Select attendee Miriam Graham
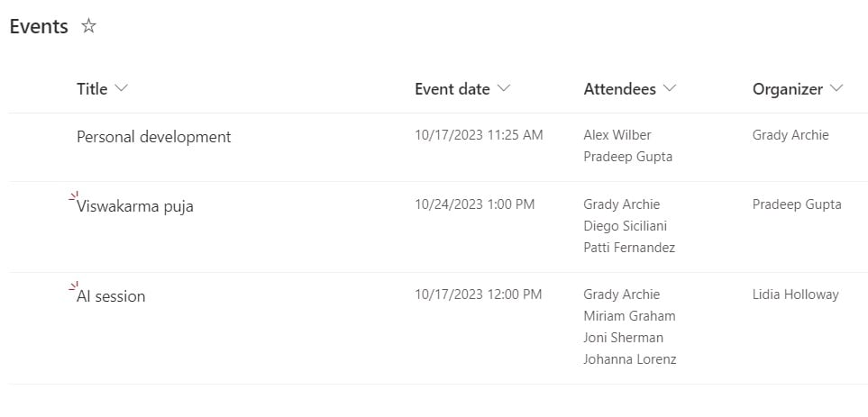The height and width of the screenshot is (417, 868). click(629, 316)
